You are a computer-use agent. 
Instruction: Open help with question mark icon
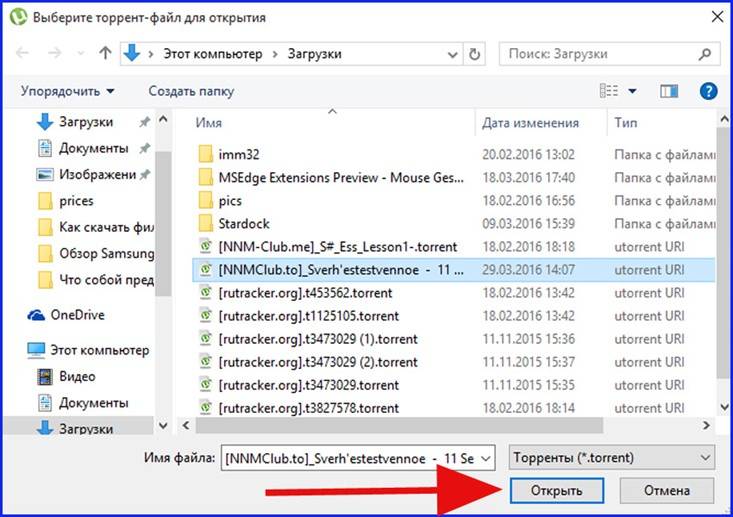[x=708, y=91]
